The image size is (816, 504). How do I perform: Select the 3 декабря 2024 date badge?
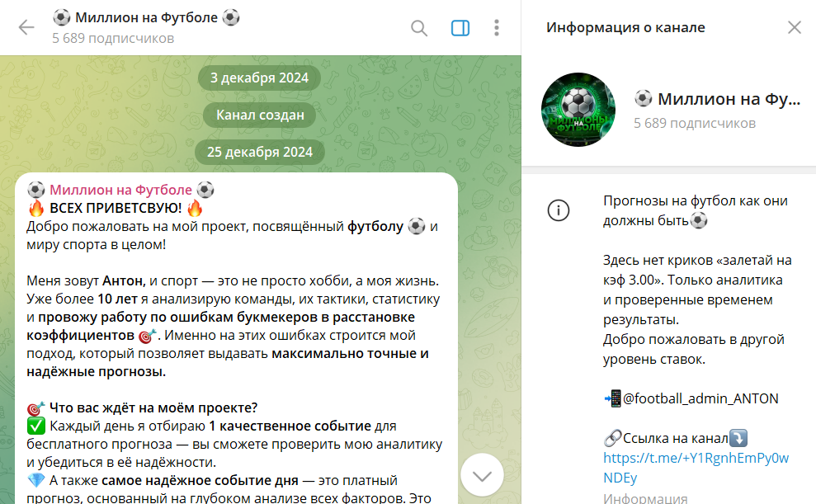(259, 78)
